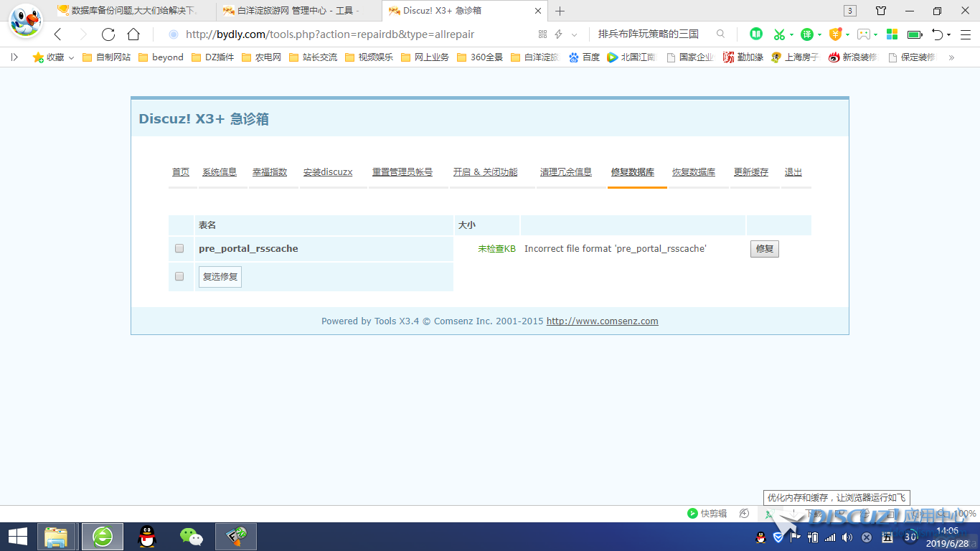The width and height of the screenshot is (980, 551).
Task: Open WeChat from the taskbar
Action: (x=191, y=536)
